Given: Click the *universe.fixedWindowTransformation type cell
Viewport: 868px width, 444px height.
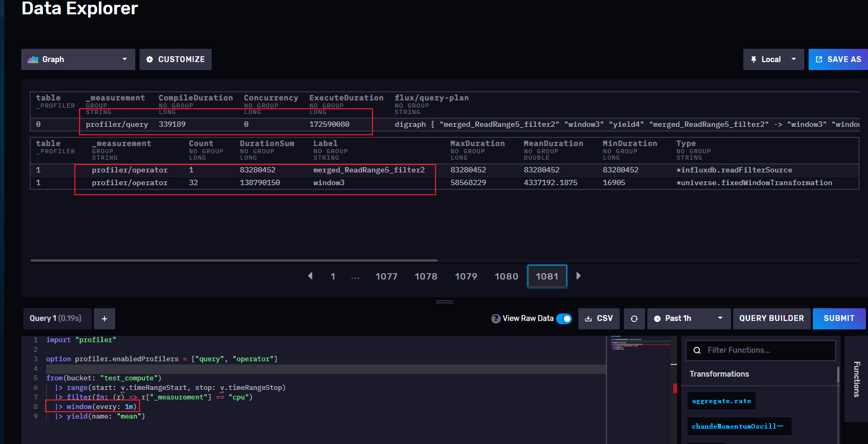Looking at the screenshot, I should (754, 182).
